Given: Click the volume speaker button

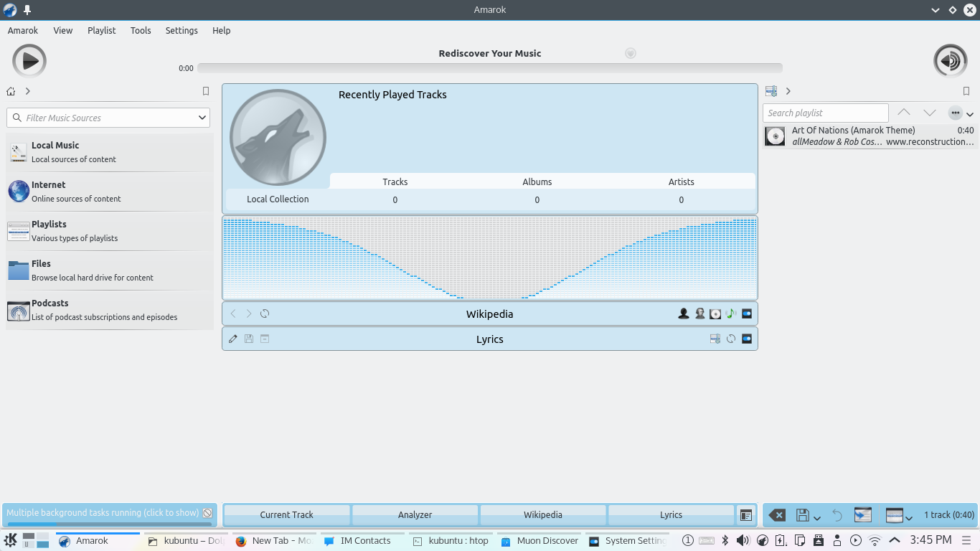Looking at the screenshot, I should (x=950, y=61).
